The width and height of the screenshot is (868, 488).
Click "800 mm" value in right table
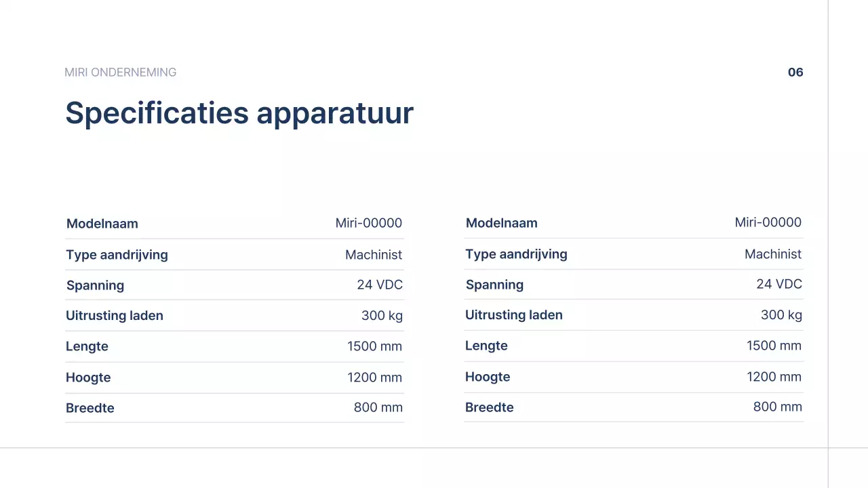pos(777,407)
